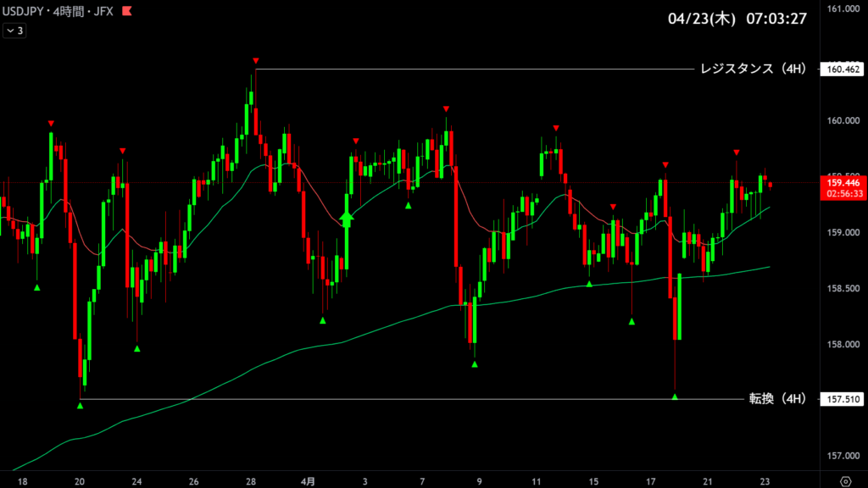Open chart settings hexagon gear icon
The height and width of the screenshot is (488, 868).
pos(844,480)
